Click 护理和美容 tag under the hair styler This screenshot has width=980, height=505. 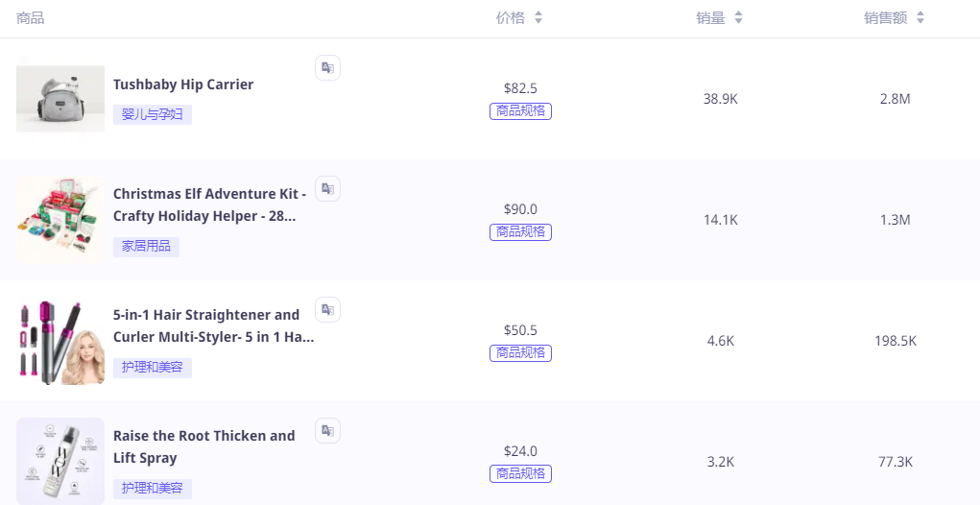pyautogui.click(x=153, y=368)
